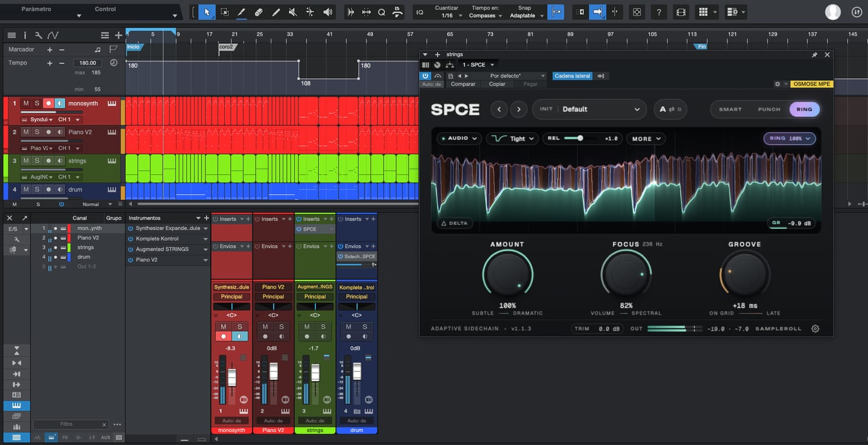Toggle the DELTA listen button
Viewport: 868px width, 445px height.
pyautogui.click(x=454, y=223)
